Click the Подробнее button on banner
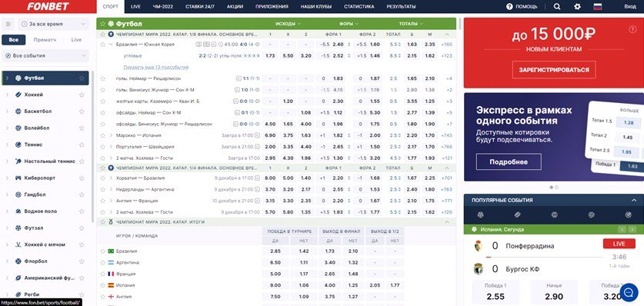The height and width of the screenshot is (306, 644). 509,161
